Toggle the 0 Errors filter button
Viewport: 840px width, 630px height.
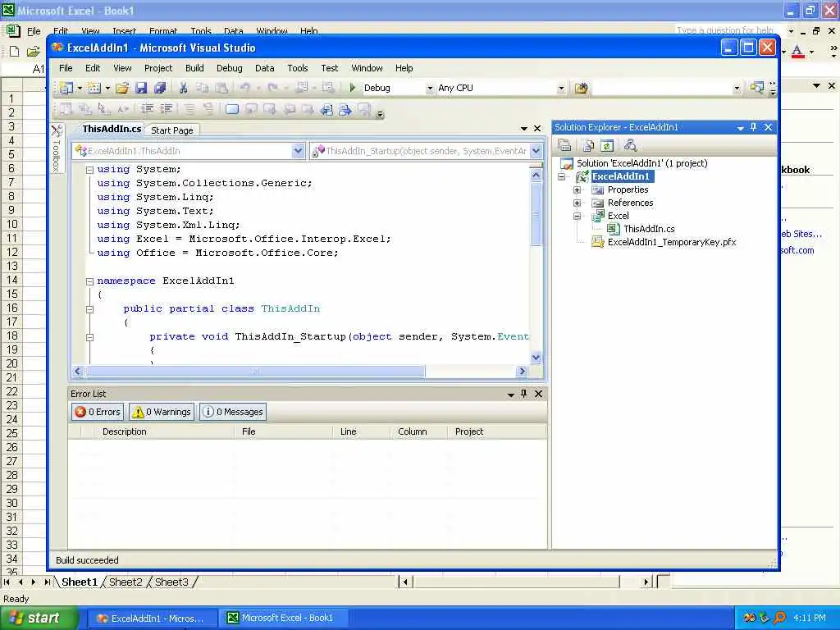[98, 412]
